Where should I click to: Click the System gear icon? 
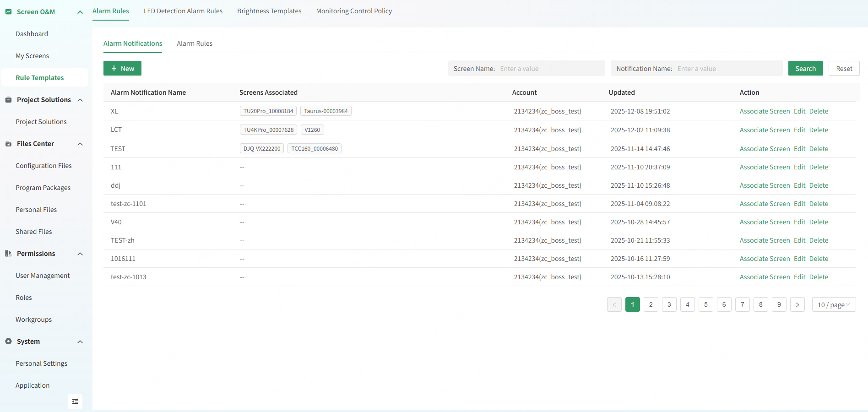[x=8, y=342]
